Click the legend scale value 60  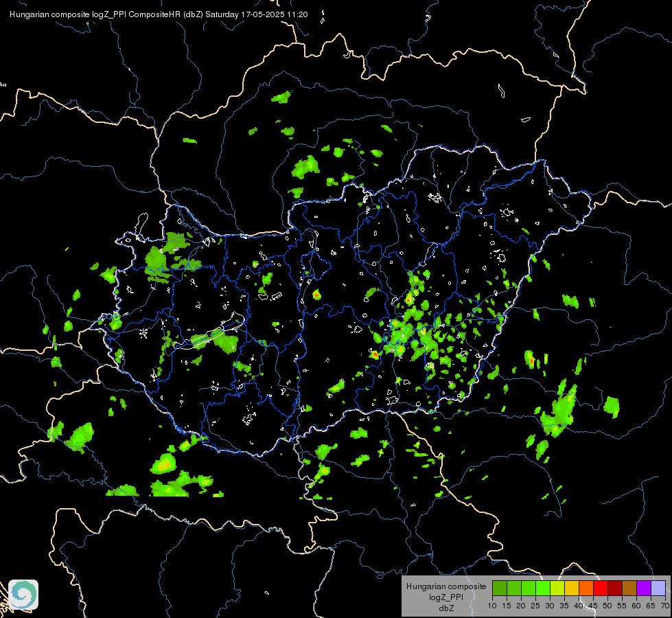[x=636, y=606]
